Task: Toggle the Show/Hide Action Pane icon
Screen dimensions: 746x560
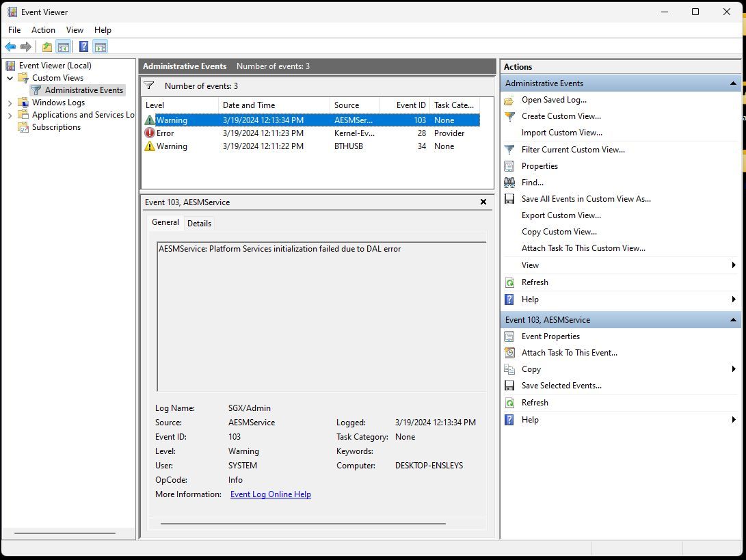Action: pyautogui.click(x=101, y=46)
